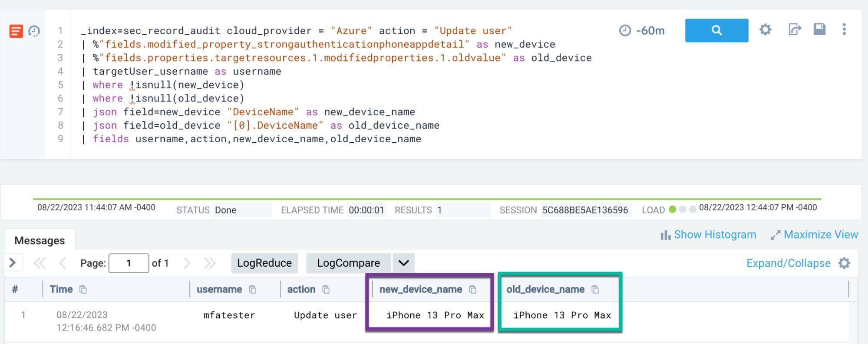This screenshot has width=868, height=344.
Task: Select the Messages tab
Action: coord(39,240)
